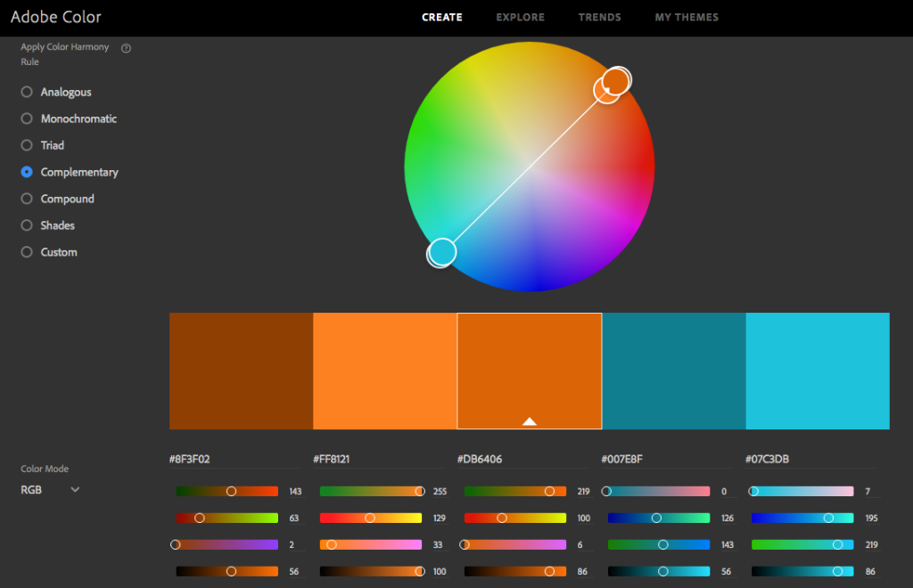Viewport: 913px width, 588px height.
Task: Switch to the Triad harmony rule
Action: (x=27, y=145)
